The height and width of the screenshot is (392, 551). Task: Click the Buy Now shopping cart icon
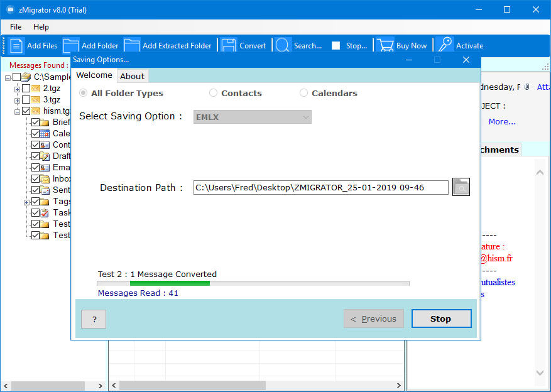point(385,46)
